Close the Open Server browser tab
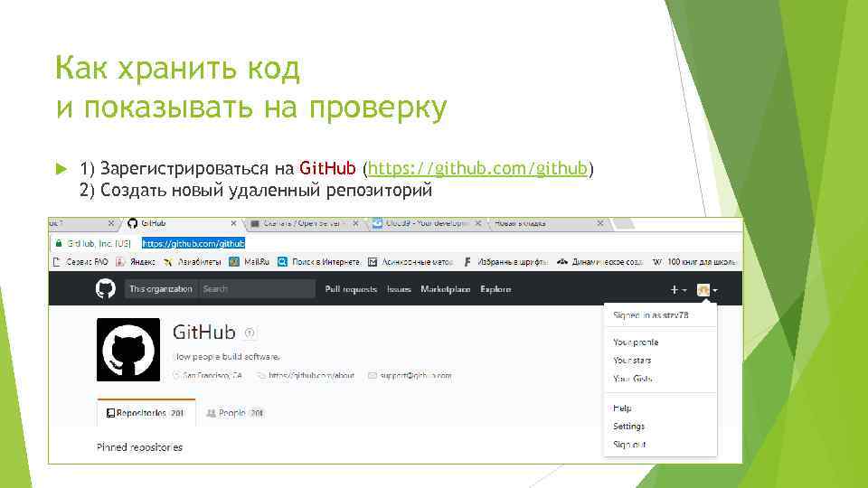Image resolution: width=868 pixels, height=488 pixels. pos(355,223)
